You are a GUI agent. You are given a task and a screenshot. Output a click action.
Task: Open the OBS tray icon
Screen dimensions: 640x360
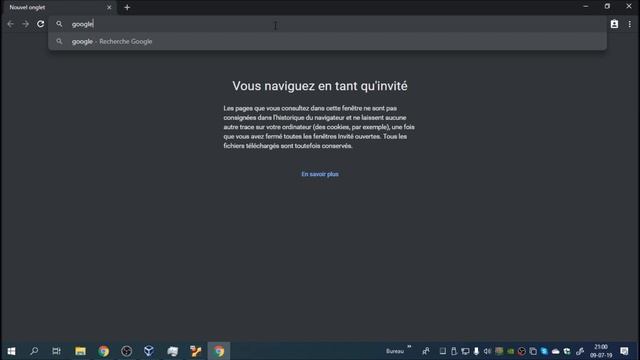tap(522, 351)
